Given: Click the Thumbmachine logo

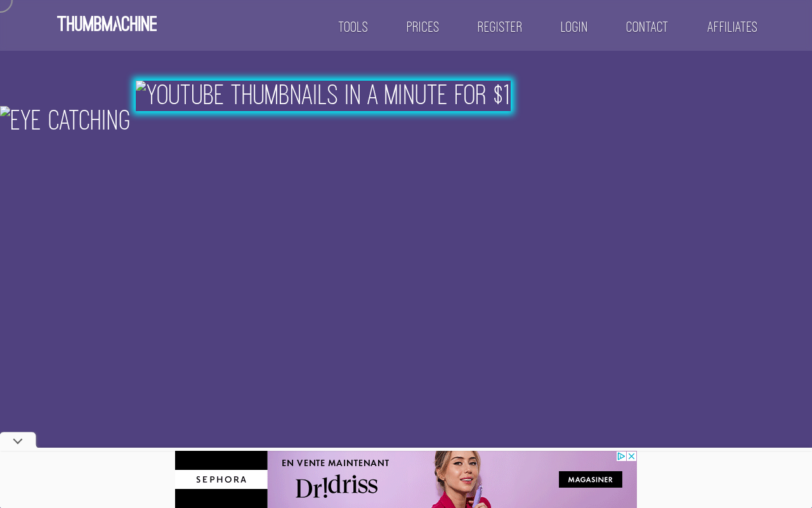Looking at the screenshot, I should tap(107, 23).
